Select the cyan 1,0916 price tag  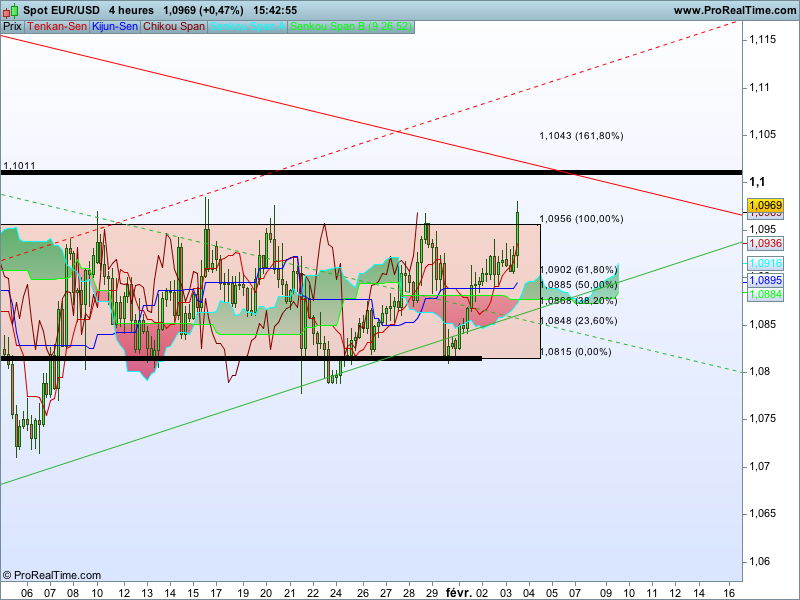(765, 263)
